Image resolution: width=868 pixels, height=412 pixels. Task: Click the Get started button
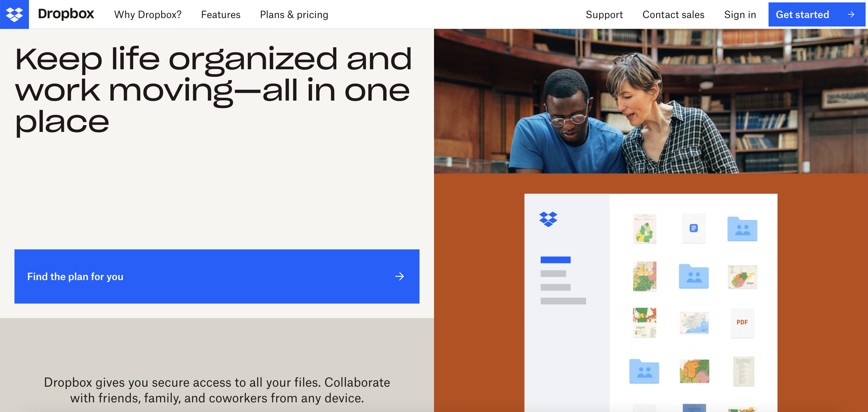point(816,14)
